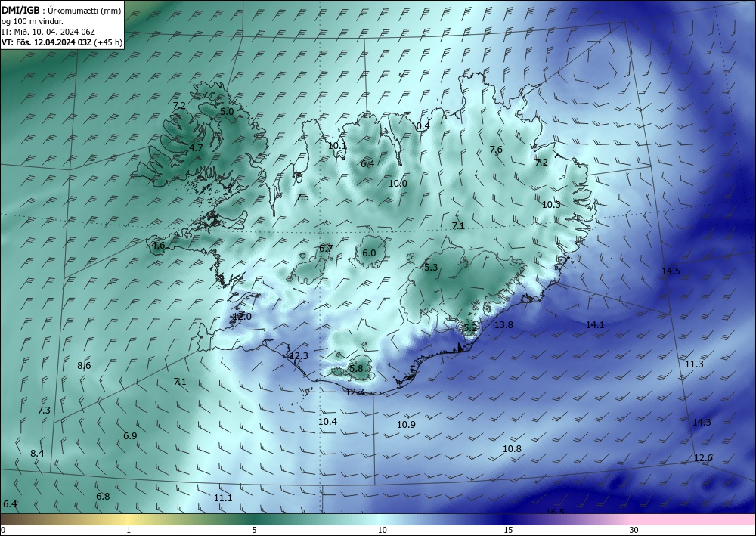Click the map value 13.8

(503, 325)
